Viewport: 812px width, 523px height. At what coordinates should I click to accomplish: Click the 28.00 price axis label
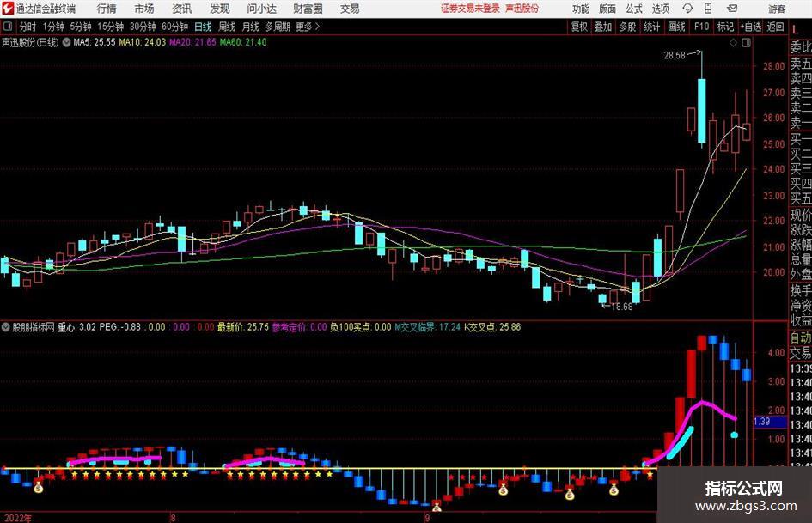click(773, 66)
